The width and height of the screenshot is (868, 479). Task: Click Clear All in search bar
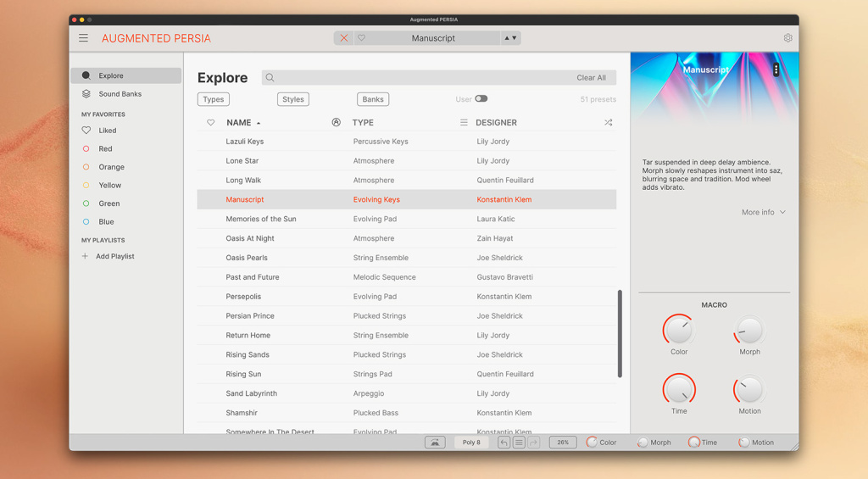[591, 78]
